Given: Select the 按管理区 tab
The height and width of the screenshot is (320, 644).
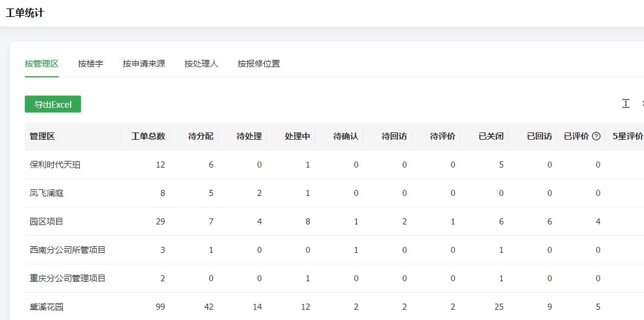Looking at the screenshot, I should point(42,64).
